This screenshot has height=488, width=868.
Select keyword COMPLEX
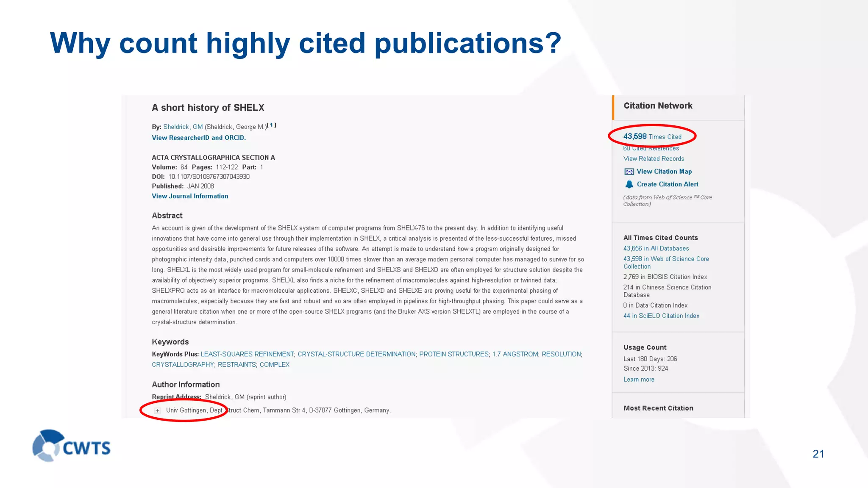click(x=275, y=365)
